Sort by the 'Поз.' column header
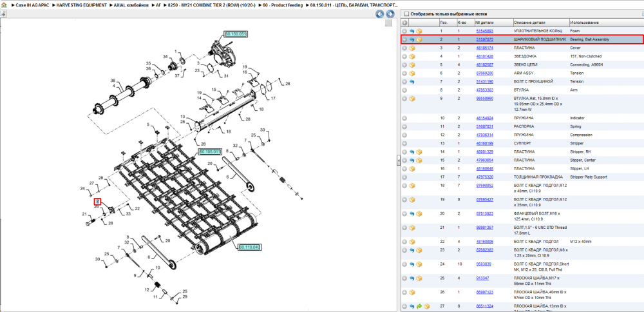This screenshot has height=312, width=644. point(447,23)
